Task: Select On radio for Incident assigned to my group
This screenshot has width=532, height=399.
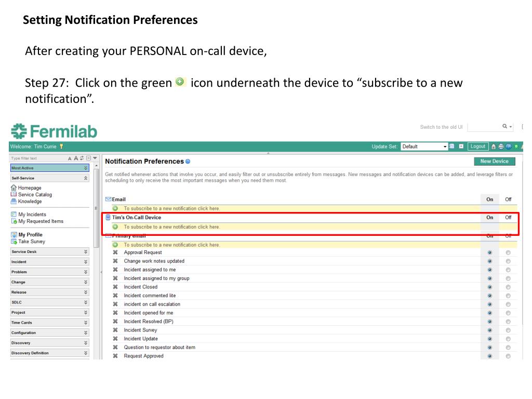Action: [x=489, y=278]
